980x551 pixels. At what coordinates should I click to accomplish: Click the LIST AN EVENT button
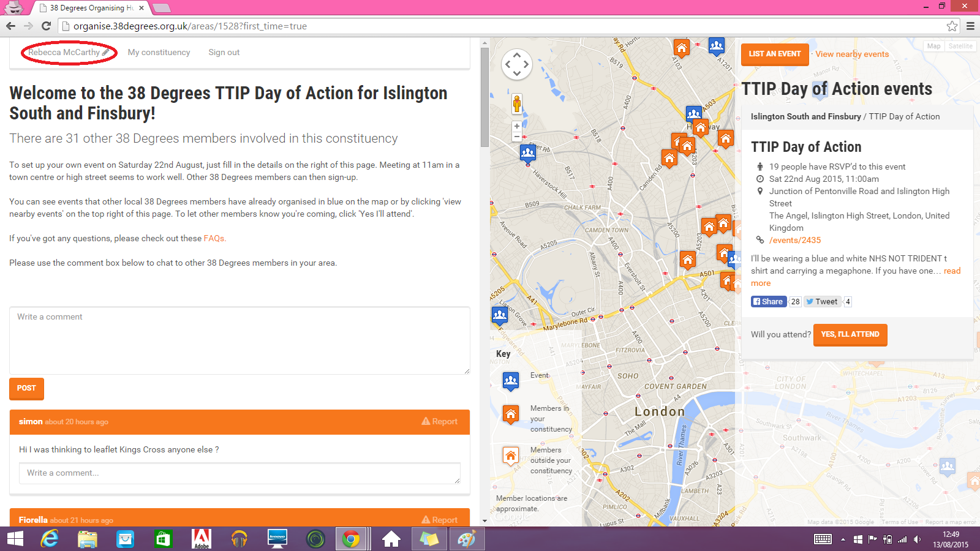775,54
